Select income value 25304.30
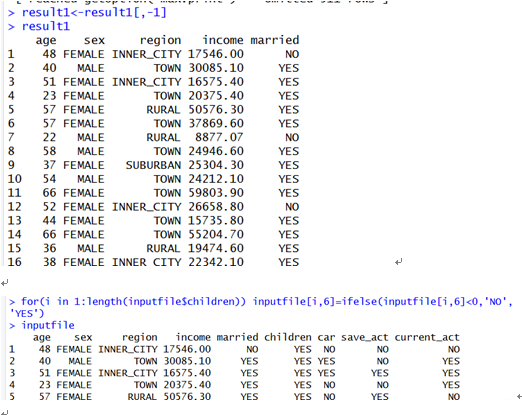This screenshot has height=415, width=522. click(x=216, y=165)
